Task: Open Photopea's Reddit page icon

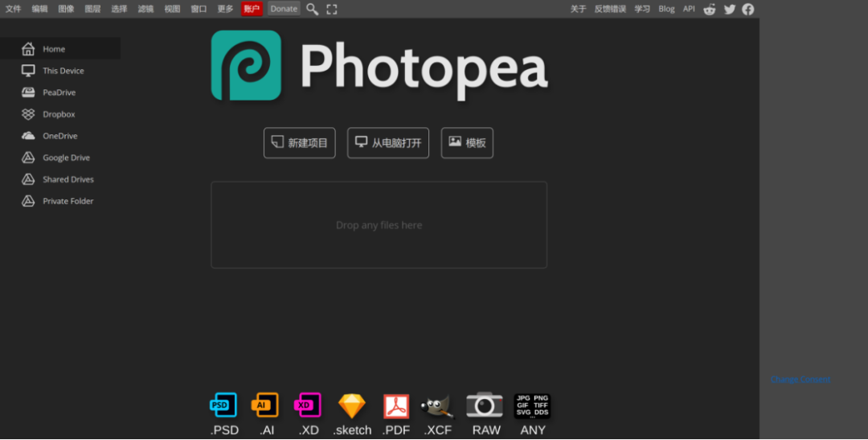Action: [710, 10]
